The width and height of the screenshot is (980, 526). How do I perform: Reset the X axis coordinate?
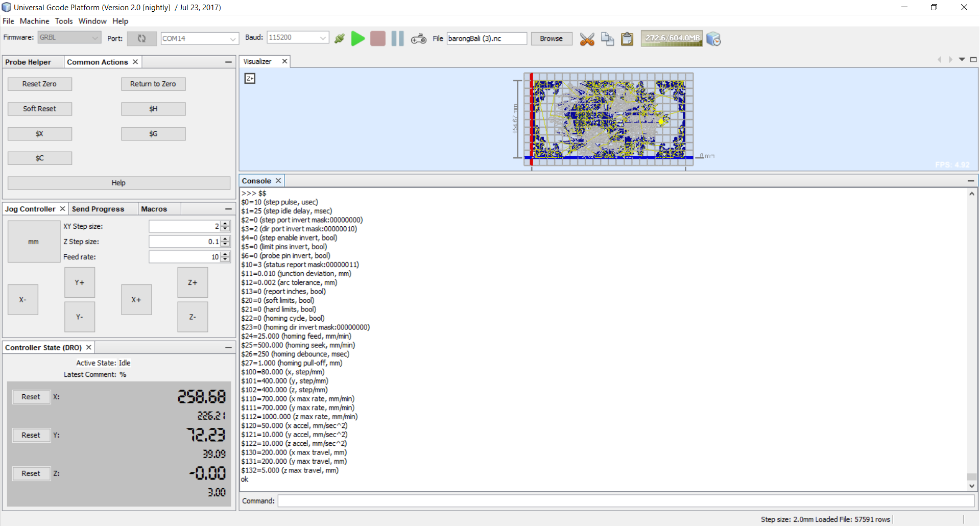pyautogui.click(x=31, y=397)
